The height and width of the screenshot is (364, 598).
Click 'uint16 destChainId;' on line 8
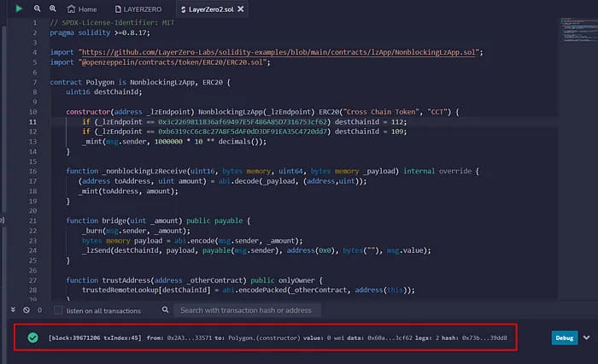103,92
